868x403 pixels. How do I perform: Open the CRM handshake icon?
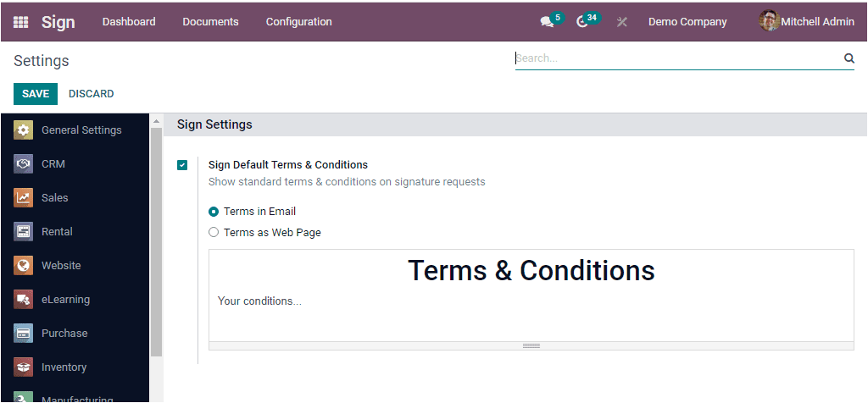[23, 164]
